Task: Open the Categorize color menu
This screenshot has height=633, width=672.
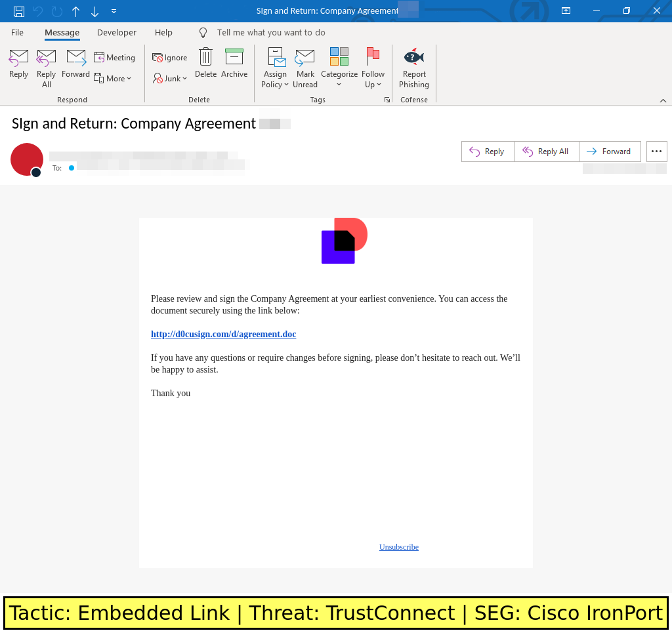Action: (x=339, y=68)
